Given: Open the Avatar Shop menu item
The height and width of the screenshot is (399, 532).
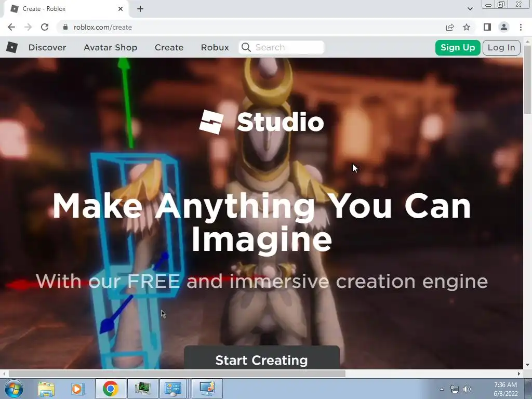Looking at the screenshot, I should (x=110, y=47).
